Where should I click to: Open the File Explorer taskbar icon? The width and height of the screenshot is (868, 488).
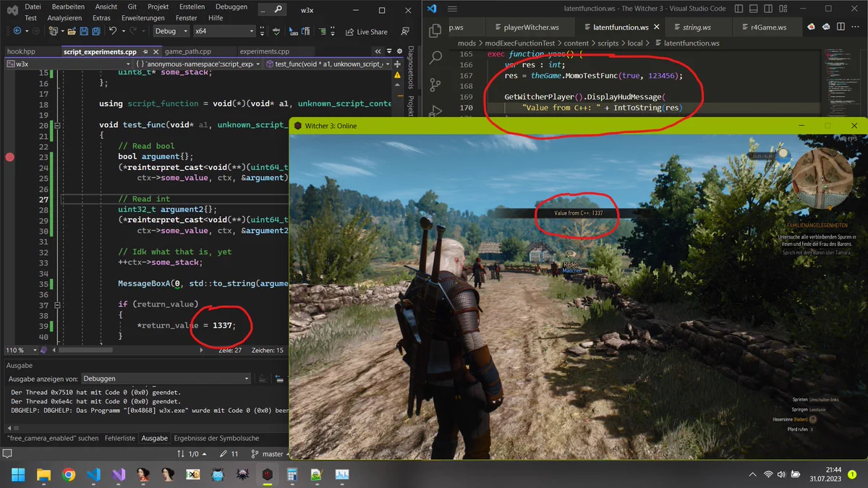[43, 475]
